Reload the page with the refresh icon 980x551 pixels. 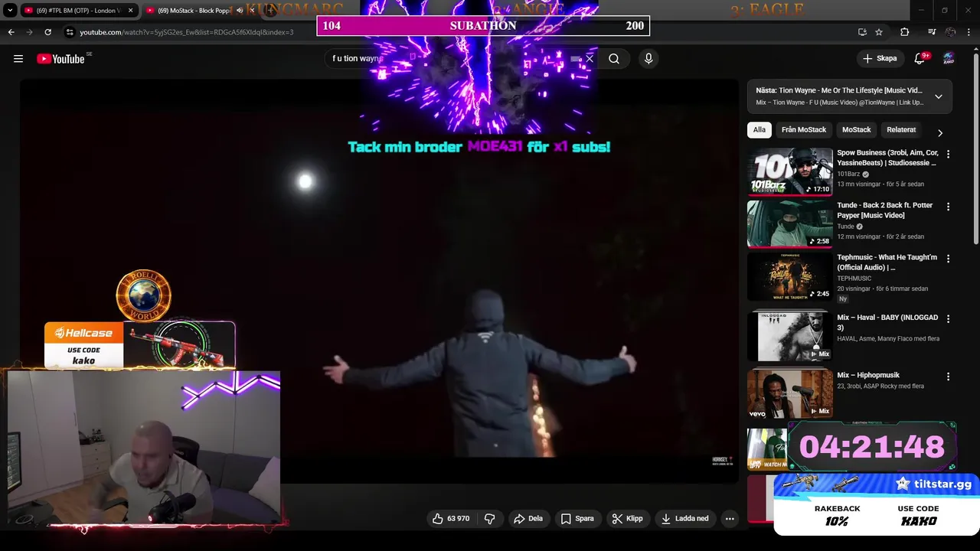(47, 32)
